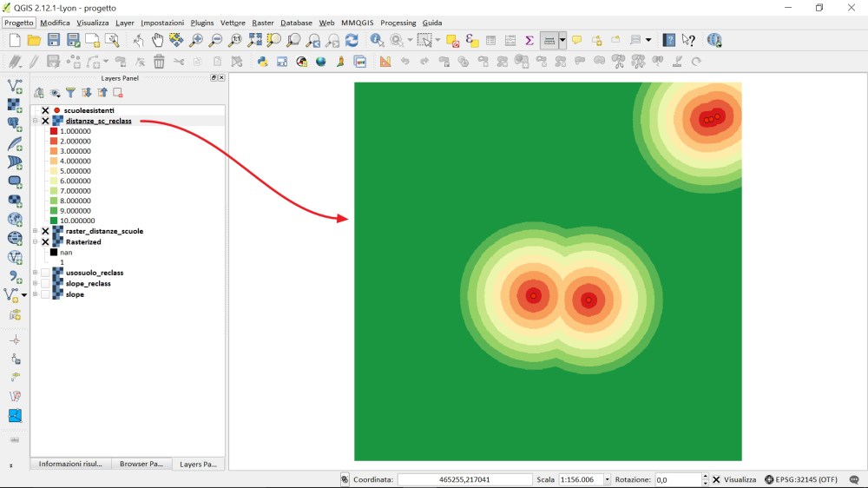Open the Statistics sigma icon
This screenshot has width=868, height=488.
coord(529,40)
